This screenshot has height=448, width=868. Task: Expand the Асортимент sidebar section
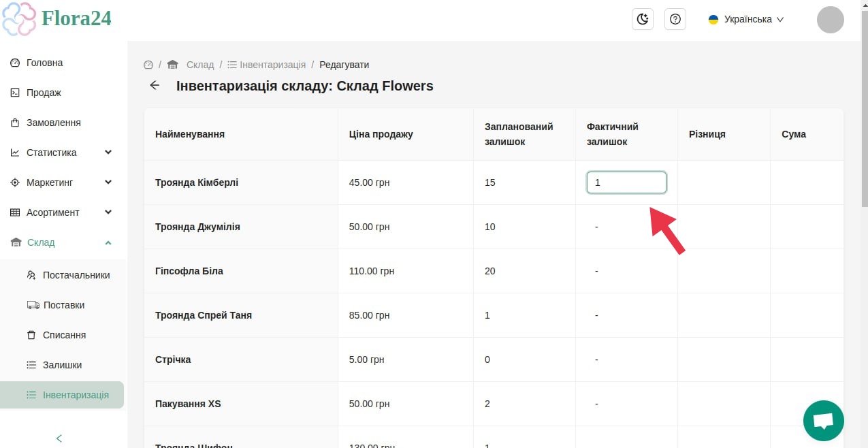coord(63,212)
